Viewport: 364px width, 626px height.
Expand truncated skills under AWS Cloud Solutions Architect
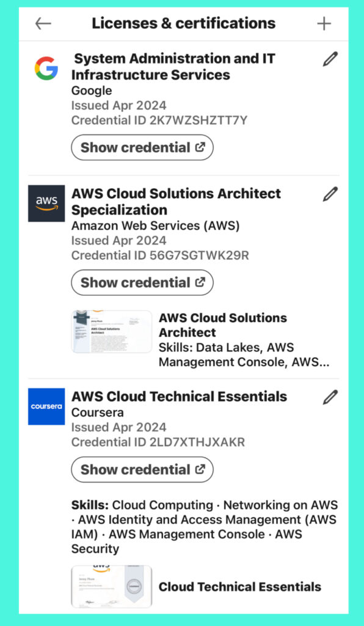coord(244,355)
